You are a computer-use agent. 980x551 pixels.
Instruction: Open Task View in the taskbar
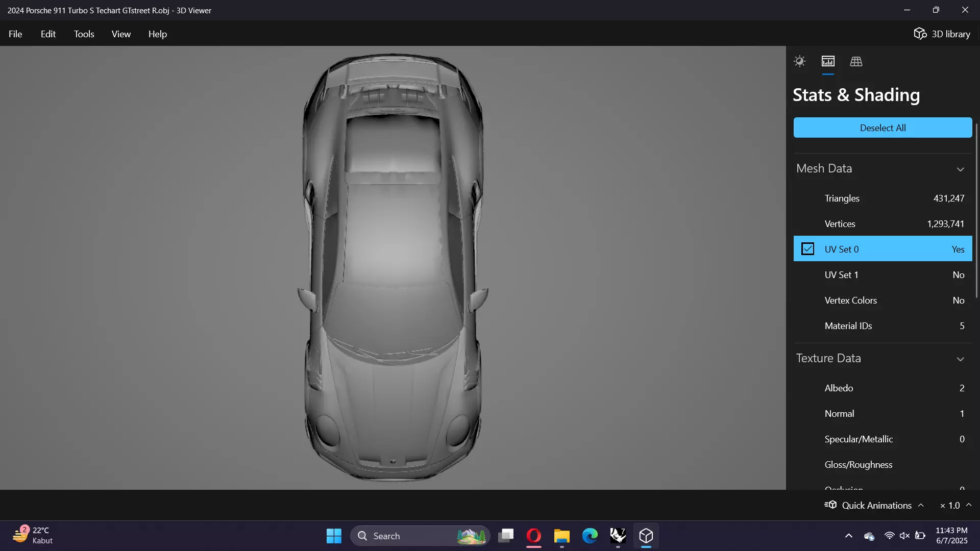coord(506,536)
